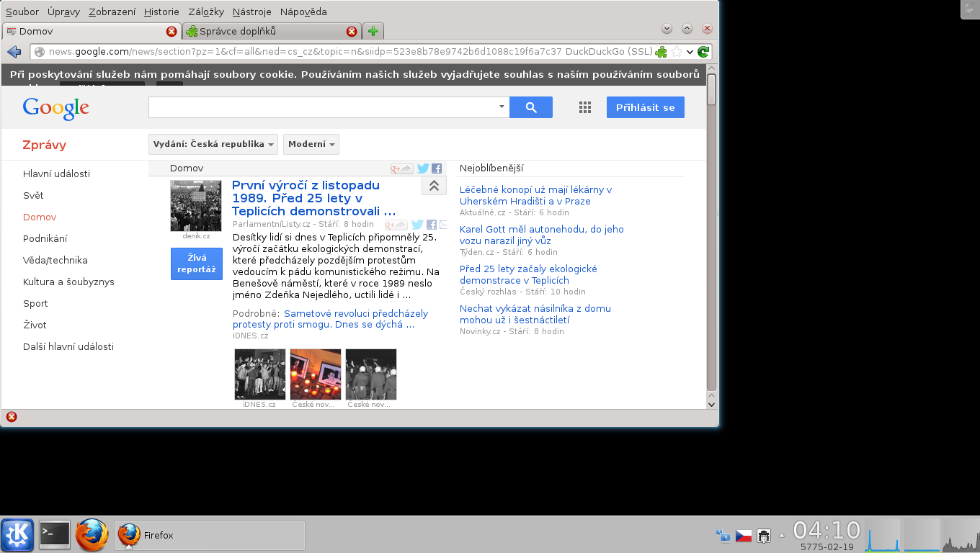Click the Google logo
This screenshot has width=980, height=553.
pos(56,108)
